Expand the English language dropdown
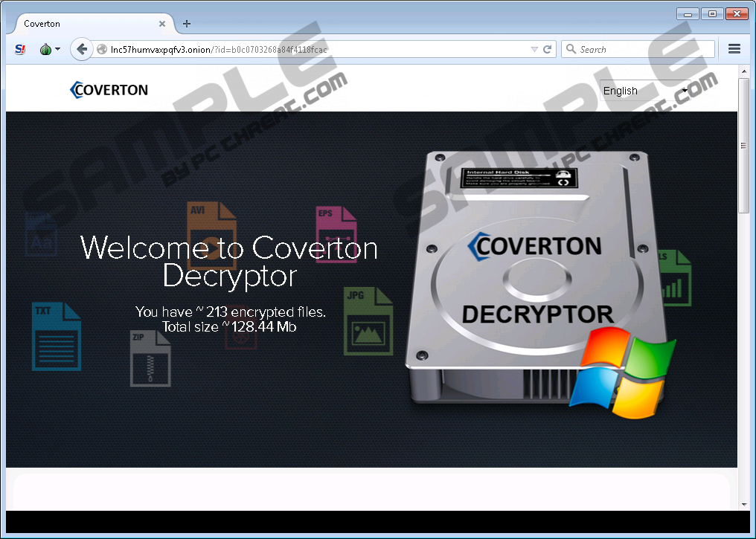This screenshot has width=756, height=539. click(645, 91)
